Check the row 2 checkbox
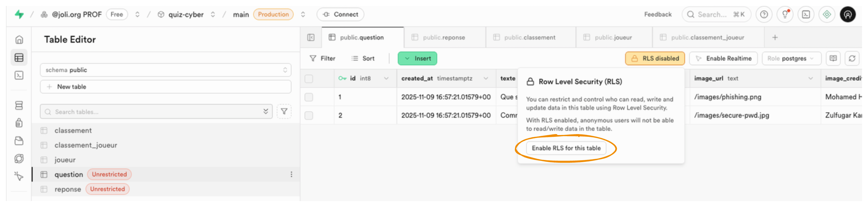 pos(309,115)
